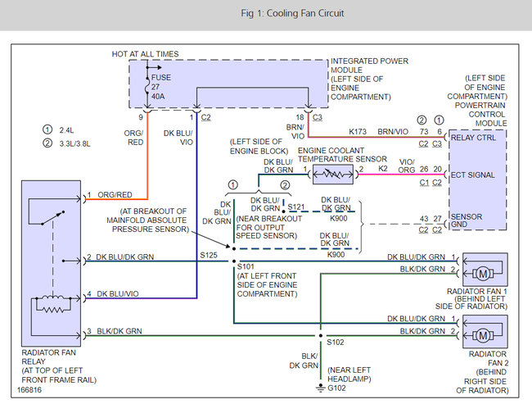532x404 pixels.
Task: Click the Radiator Fan 1 motor symbol
Action: pyautogui.click(x=483, y=273)
